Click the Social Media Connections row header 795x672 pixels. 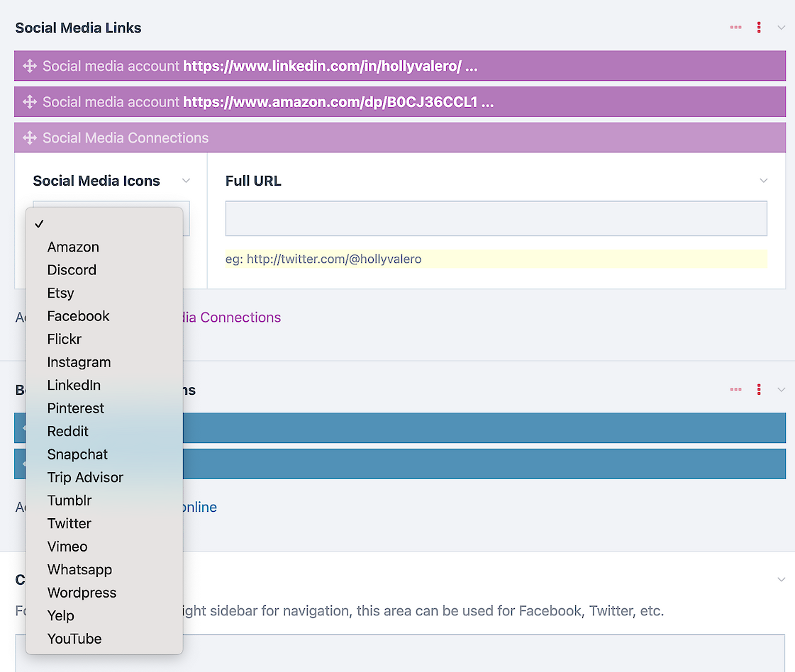400,138
